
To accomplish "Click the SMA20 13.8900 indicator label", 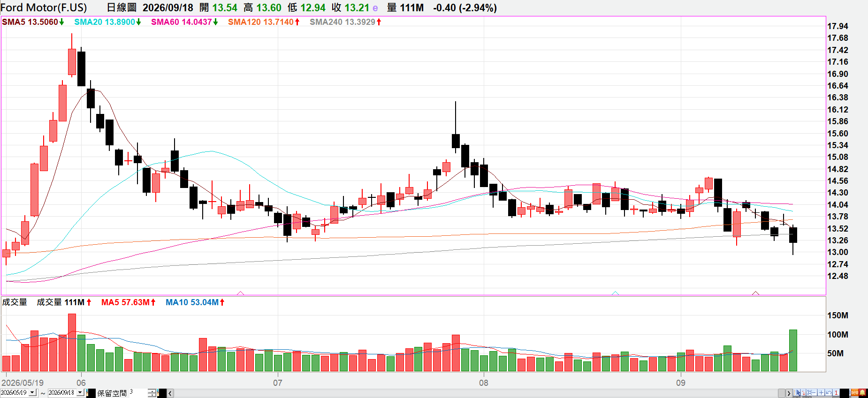I will [107, 22].
